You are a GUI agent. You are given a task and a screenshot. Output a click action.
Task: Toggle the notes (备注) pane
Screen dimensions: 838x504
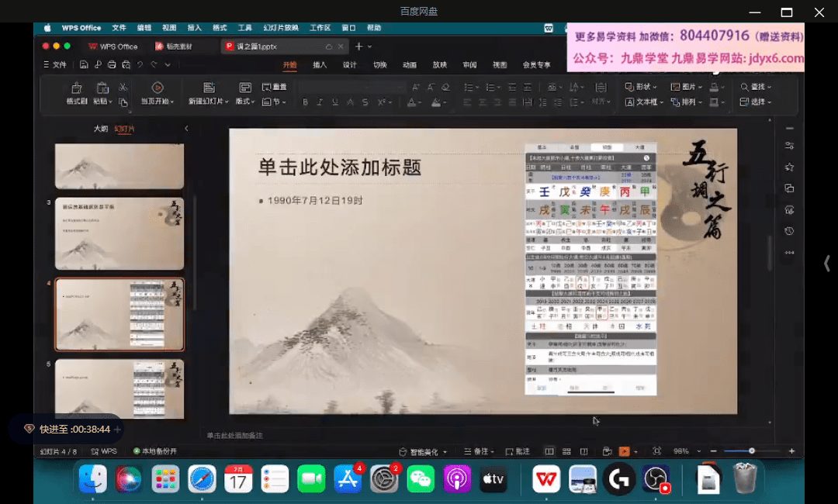click(x=482, y=451)
